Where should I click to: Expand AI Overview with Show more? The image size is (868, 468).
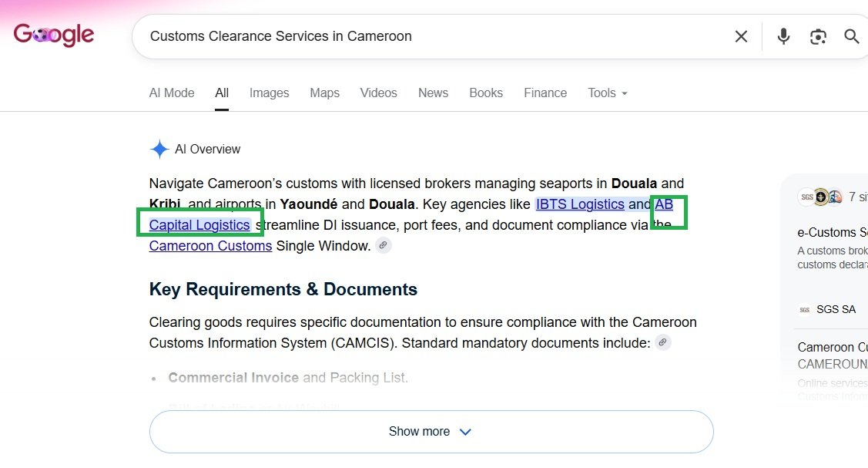(431, 432)
